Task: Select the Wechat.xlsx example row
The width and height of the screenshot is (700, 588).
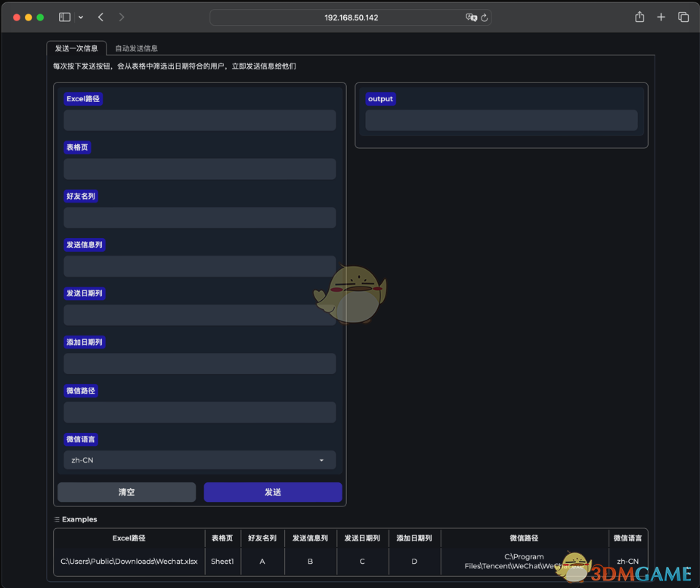Action: tap(129, 561)
